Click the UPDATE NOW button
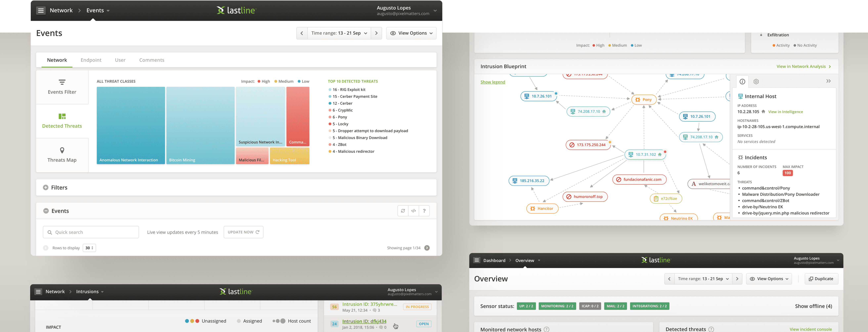The width and height of the screenshot is (868, 332). [243, 232]
